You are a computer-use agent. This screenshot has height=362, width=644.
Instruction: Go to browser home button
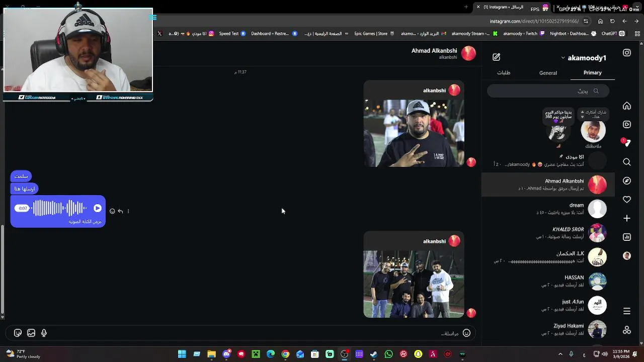(600, 21)
